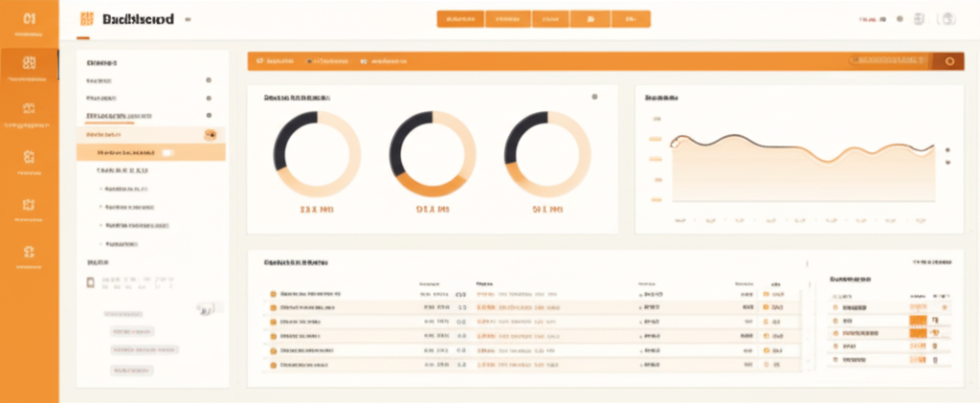Click the orange icon on the last table row

pyautogui.click(x=273, y=365)
